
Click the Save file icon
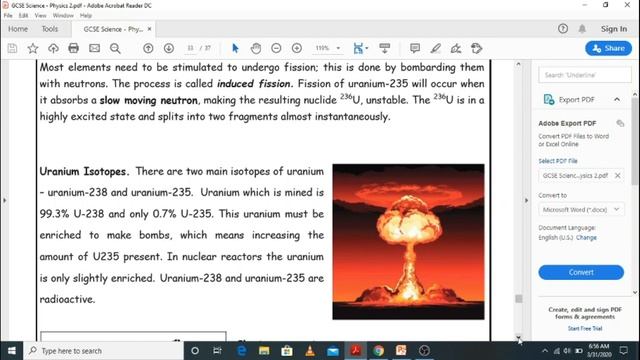click(x=12, y=48)
